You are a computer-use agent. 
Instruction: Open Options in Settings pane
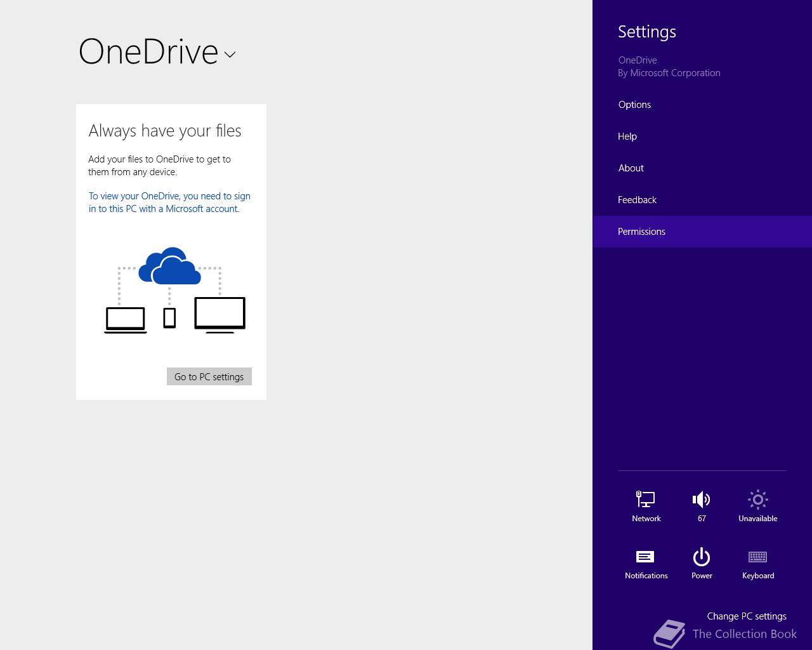click(x=702, y=105)
